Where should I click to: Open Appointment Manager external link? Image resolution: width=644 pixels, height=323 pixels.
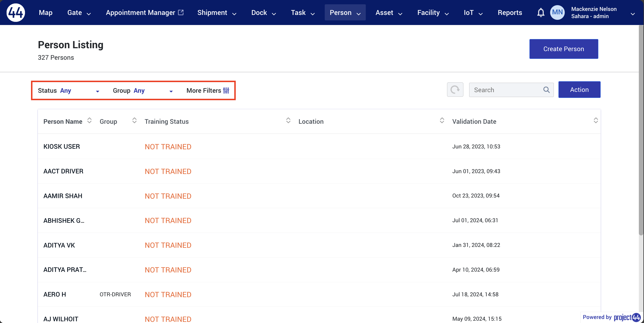[145, 13]
